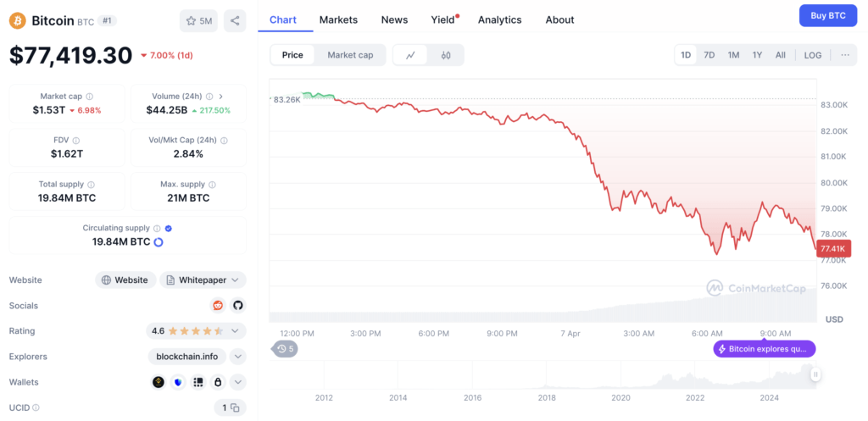
Task: Open the blockchain.info explorer link
Action: coord(187,357)
